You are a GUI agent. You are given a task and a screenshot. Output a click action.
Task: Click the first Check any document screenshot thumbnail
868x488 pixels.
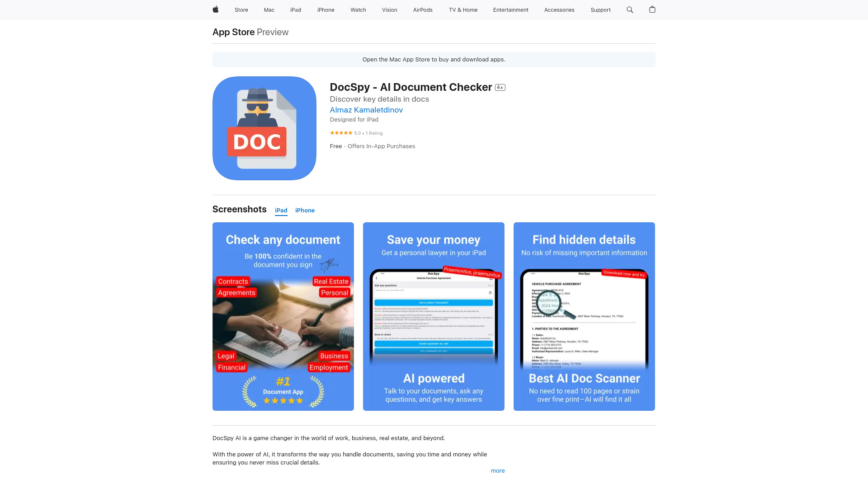(283, 316)
